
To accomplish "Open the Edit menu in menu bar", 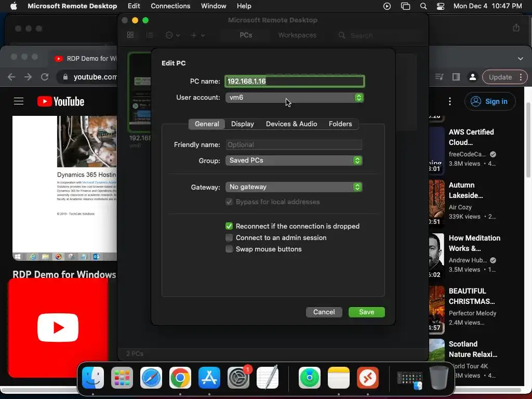I will tap(134, 6).
